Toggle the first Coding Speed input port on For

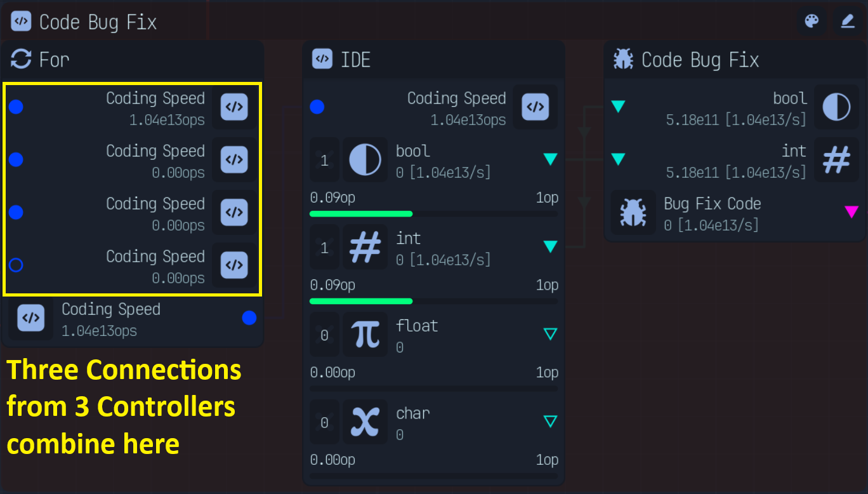click(x=16, y=107)
